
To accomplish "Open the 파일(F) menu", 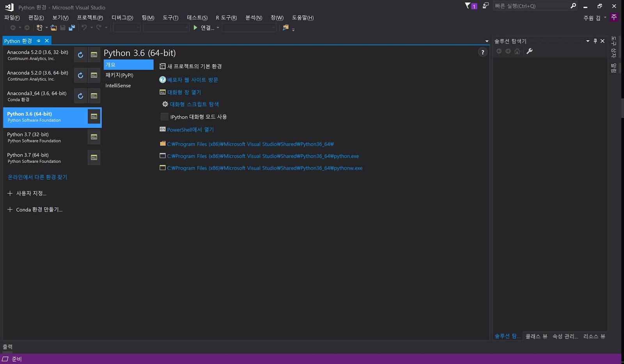I will pyautogui.click(x=12, y=18).
